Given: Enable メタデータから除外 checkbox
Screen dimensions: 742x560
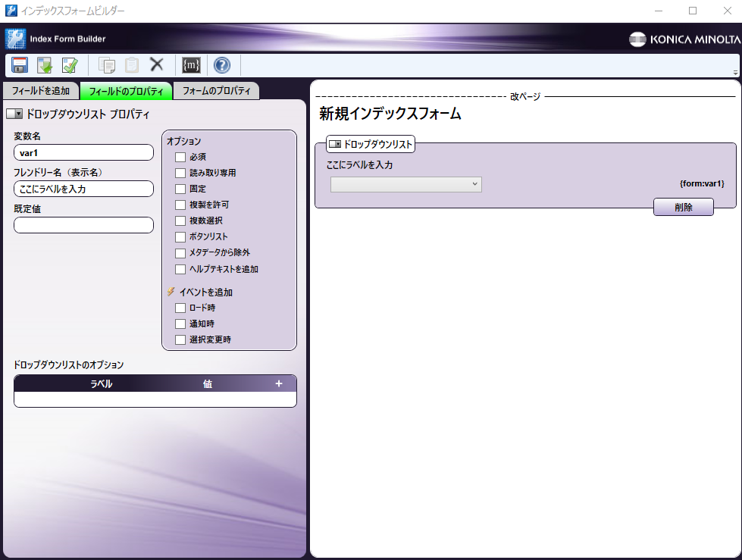Looking at the screenshot, I should click(180, 253).
